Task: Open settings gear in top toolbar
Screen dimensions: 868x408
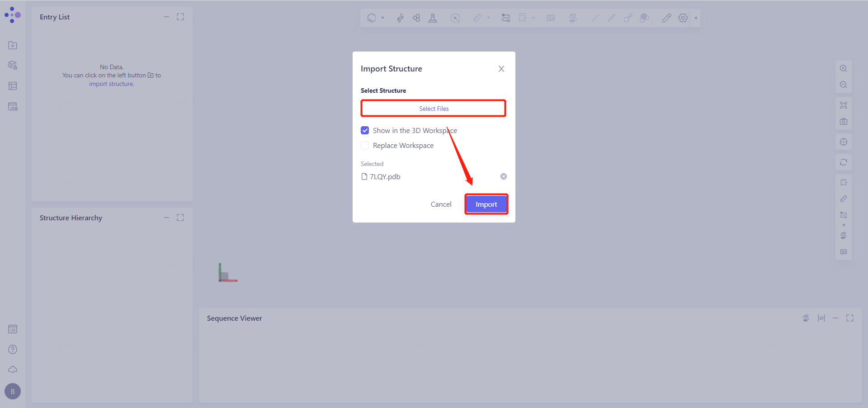Action: pos(683,18)
